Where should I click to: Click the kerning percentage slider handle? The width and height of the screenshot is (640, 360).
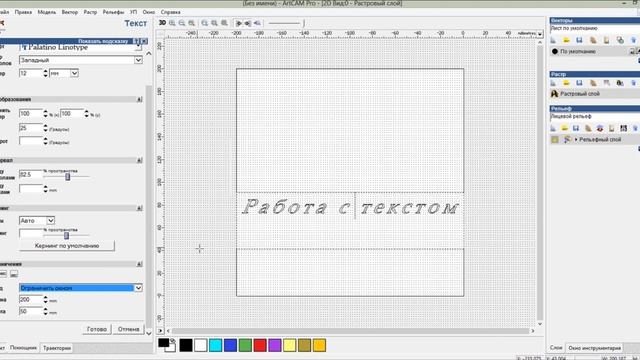pyautogui.click(x=66, y=236)
